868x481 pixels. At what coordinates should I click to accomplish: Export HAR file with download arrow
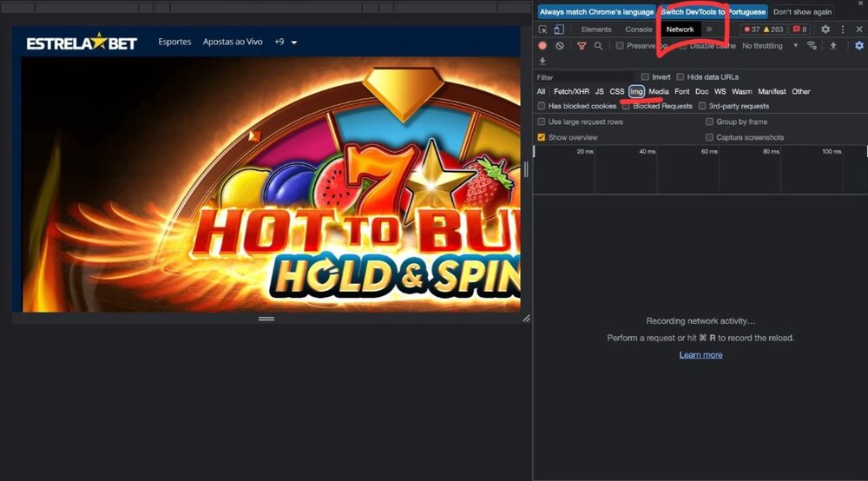click(x=542, y=61)
